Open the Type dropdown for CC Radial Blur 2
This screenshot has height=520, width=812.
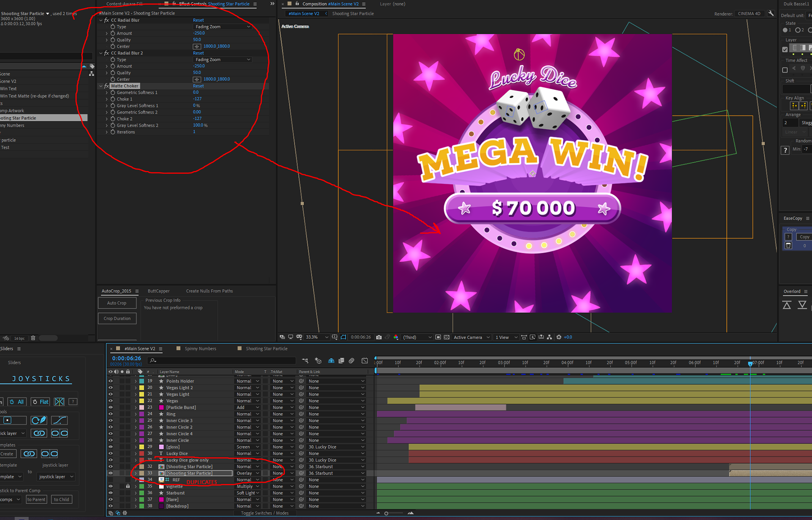click(x=222, y=60)
